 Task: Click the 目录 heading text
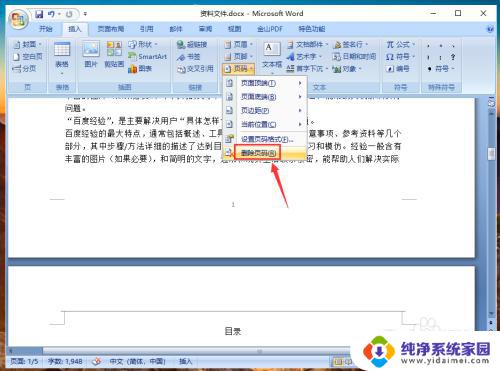coord(233,331)
